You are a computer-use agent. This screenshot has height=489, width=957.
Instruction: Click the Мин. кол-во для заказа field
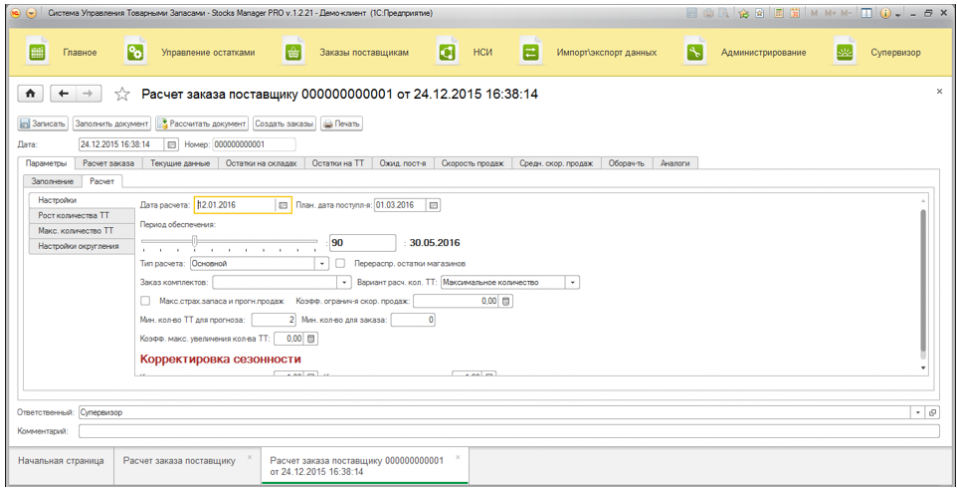pyautogui.click(x=413, y=320)
